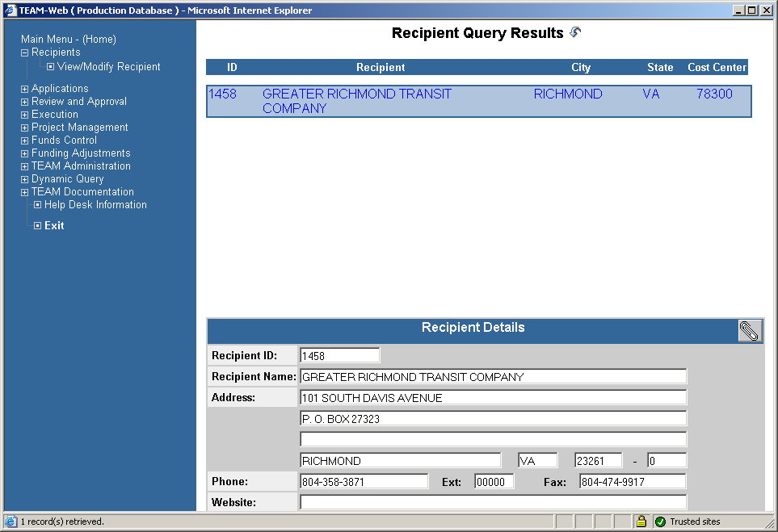
Task: Click the ID column header
Action: tap(232, 68)
